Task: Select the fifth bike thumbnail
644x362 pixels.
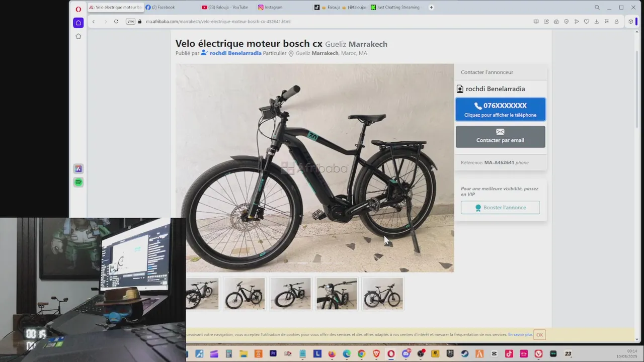Action: pyautogui.click(x=383, y=294)
